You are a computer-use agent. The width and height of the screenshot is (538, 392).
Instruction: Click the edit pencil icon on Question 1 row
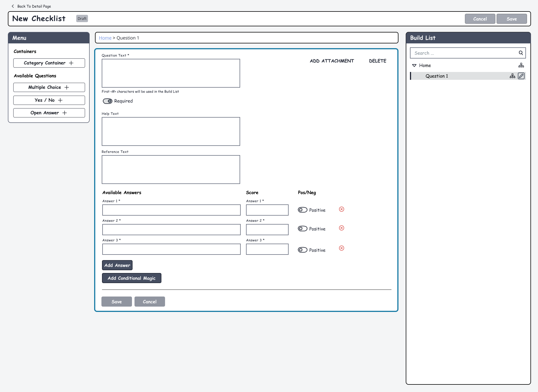coord(521,76)
